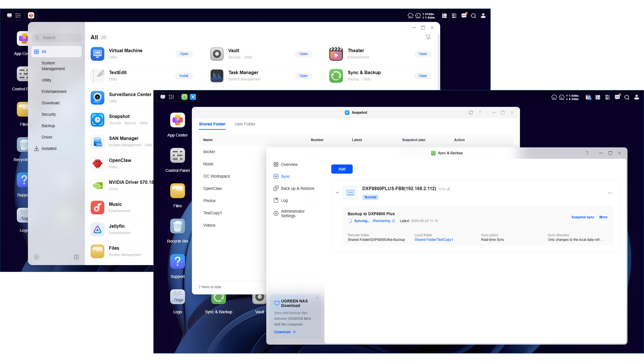Click Suspend sync link
The image size is (644, 362).
click(x=583, y=217)
